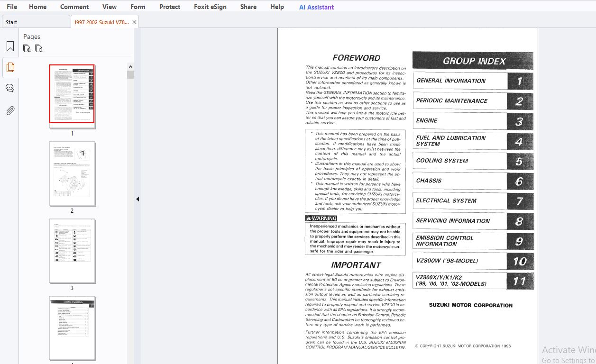Click the FOREWORD heading
This screenshot has height=364, width=596.
357,58
